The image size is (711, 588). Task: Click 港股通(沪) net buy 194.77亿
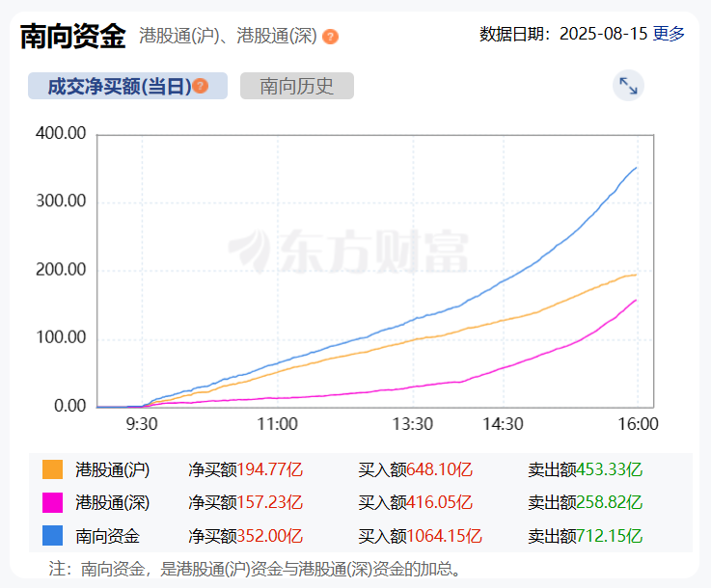coord(270,469)
